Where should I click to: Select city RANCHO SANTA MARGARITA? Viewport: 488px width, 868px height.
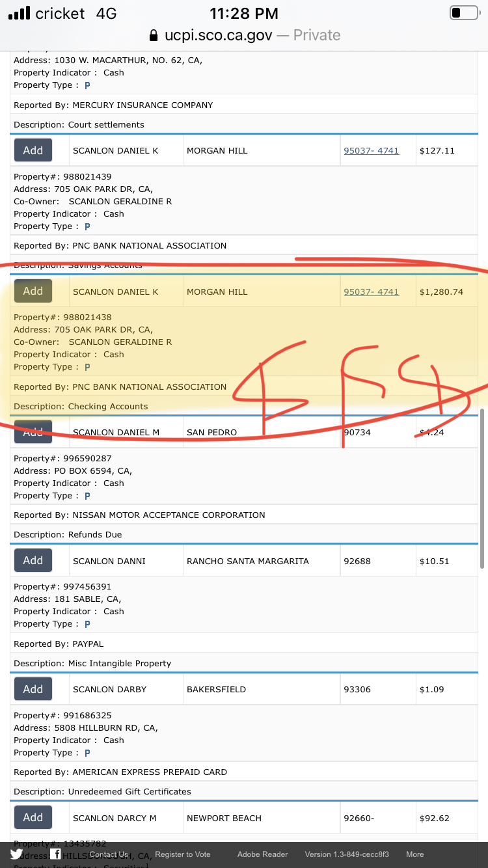point(248,561)
